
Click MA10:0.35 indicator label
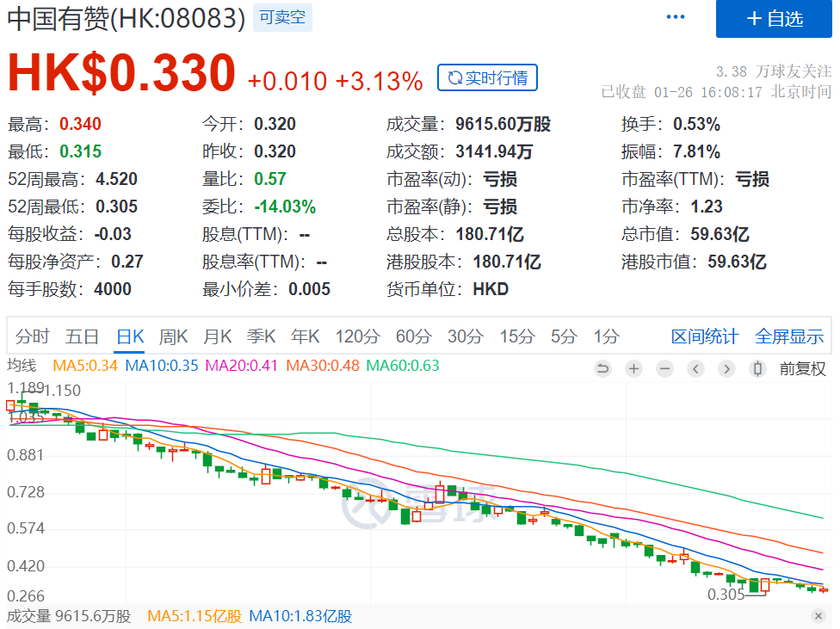(162, 366)
